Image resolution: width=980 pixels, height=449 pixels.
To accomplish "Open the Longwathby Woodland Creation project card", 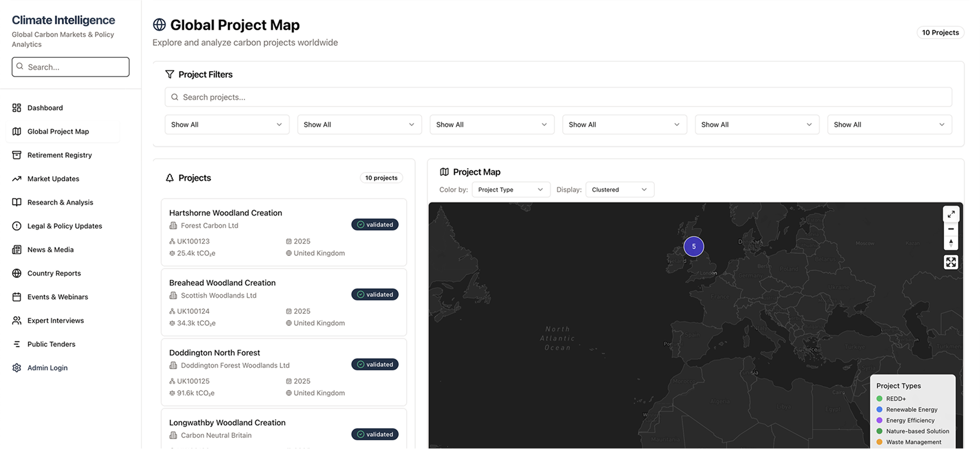I will pos(284,429).
